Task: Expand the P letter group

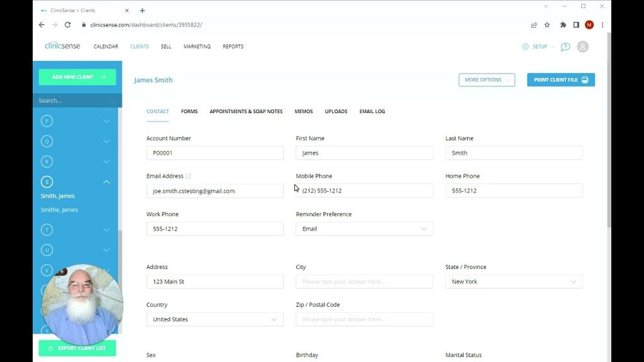Action: coord(106,121)
